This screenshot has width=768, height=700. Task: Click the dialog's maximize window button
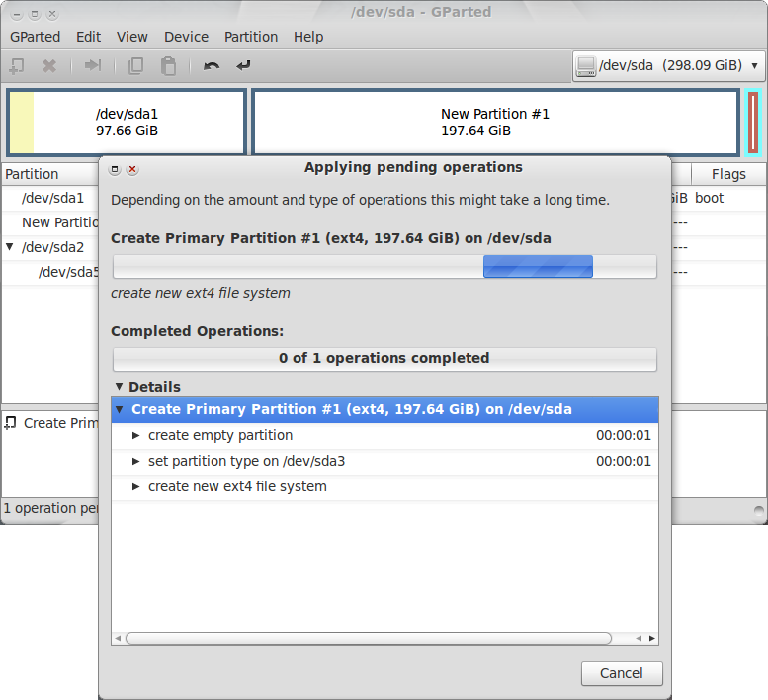(x=115, y=169)
